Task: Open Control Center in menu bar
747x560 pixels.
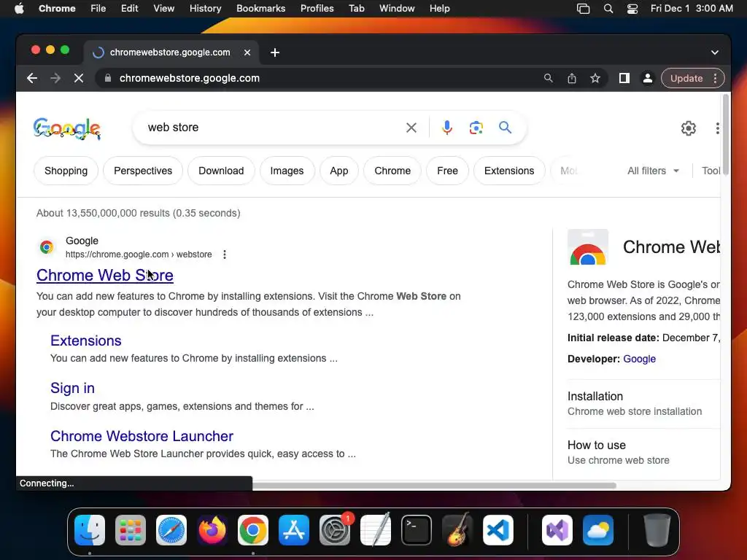Action: pyautogui.click(x=632, y=9)
